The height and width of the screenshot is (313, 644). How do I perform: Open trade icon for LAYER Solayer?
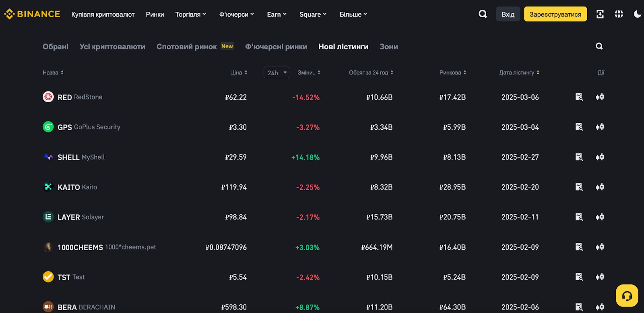[x=600, y=217]
